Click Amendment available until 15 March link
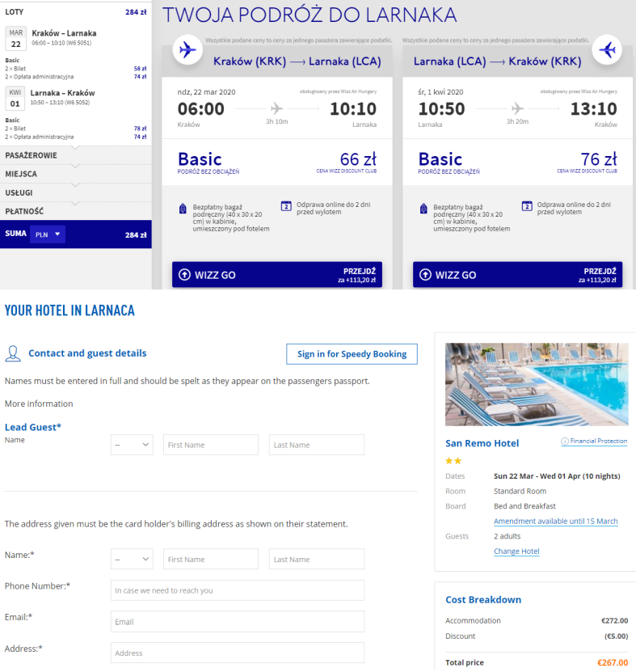The width and height of the screenshot is (636, 672). [555, 521]
